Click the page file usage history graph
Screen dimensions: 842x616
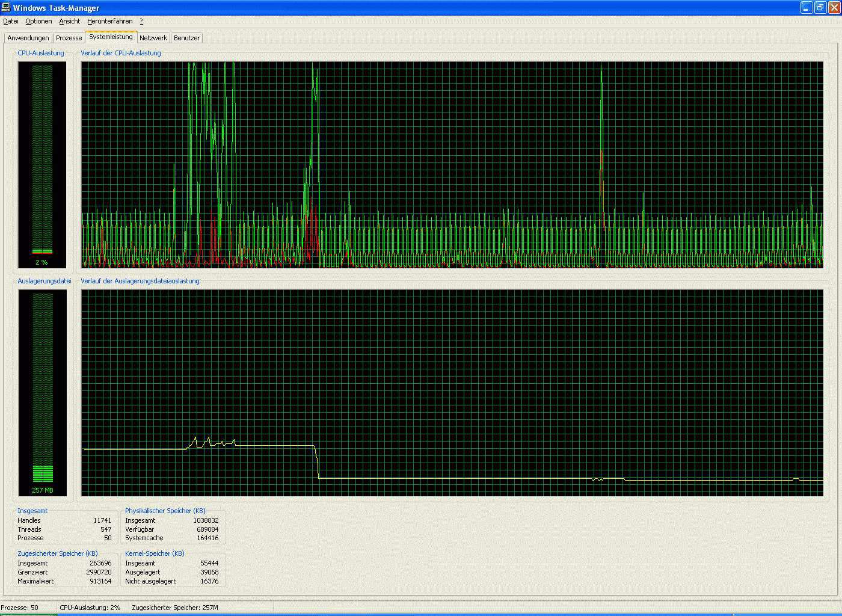tap(452, 392)
